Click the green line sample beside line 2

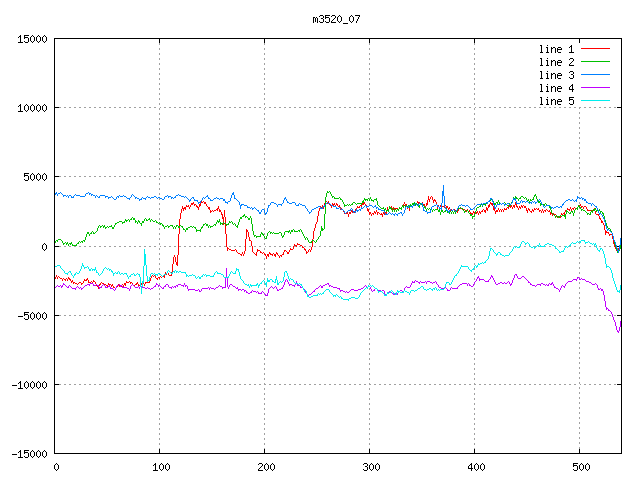click(x=595, y=62)
